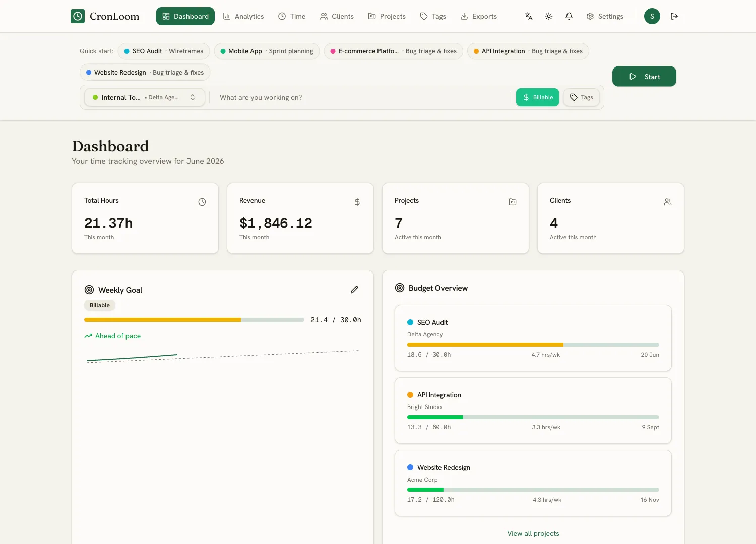Toggle the sun theme icon
Image resolution: width=756 pixels, height=544 pixels.
(549, 16)
